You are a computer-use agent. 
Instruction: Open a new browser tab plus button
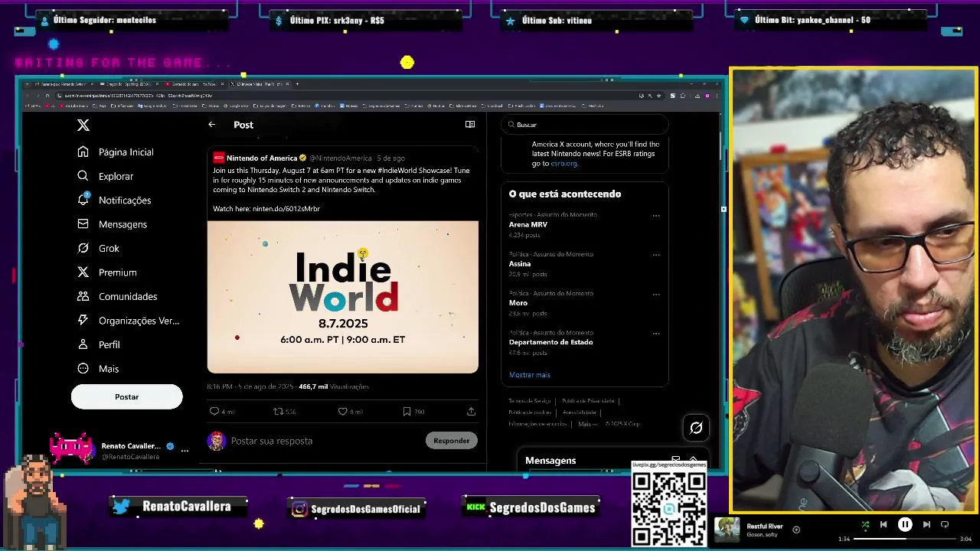297,83
